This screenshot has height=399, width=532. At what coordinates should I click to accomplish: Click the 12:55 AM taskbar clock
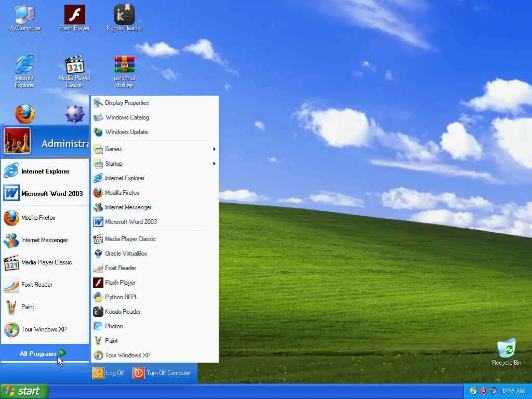coord(513,391)
